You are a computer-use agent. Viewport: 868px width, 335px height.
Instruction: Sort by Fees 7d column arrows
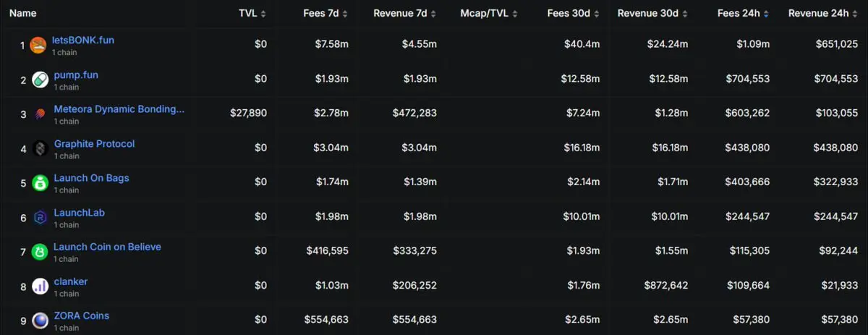344,14
